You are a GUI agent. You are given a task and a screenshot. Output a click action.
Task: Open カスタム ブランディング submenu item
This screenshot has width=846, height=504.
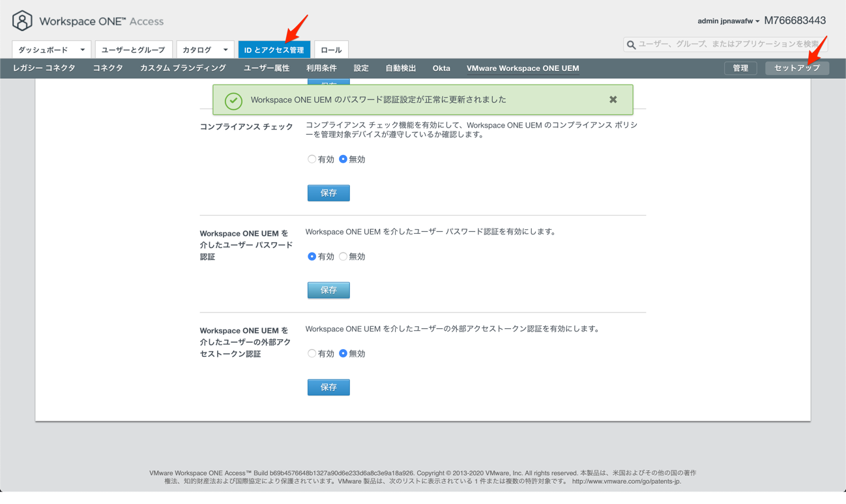183,68
